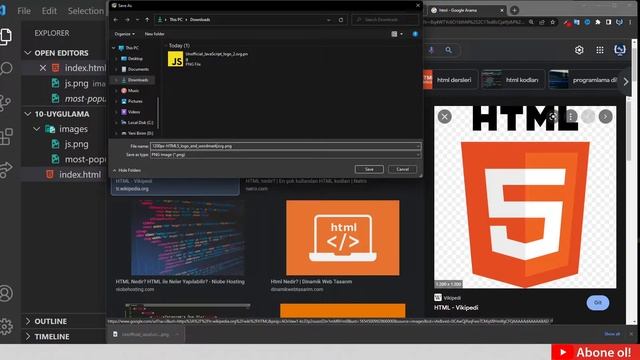Image resolution: width=640 pixels, height=360 pixels.
Task: Open Google quick settings gear icon
Action: tap(579, 50)
